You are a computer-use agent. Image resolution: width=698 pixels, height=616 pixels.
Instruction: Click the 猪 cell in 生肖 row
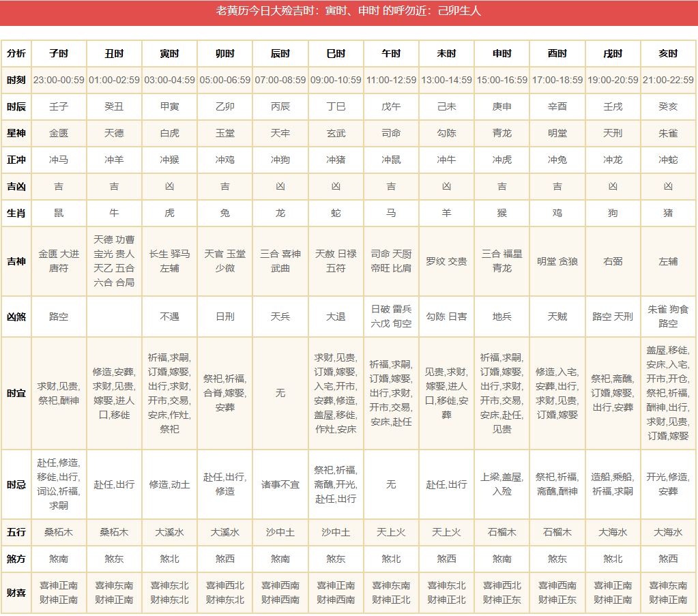tap(668, 214)
